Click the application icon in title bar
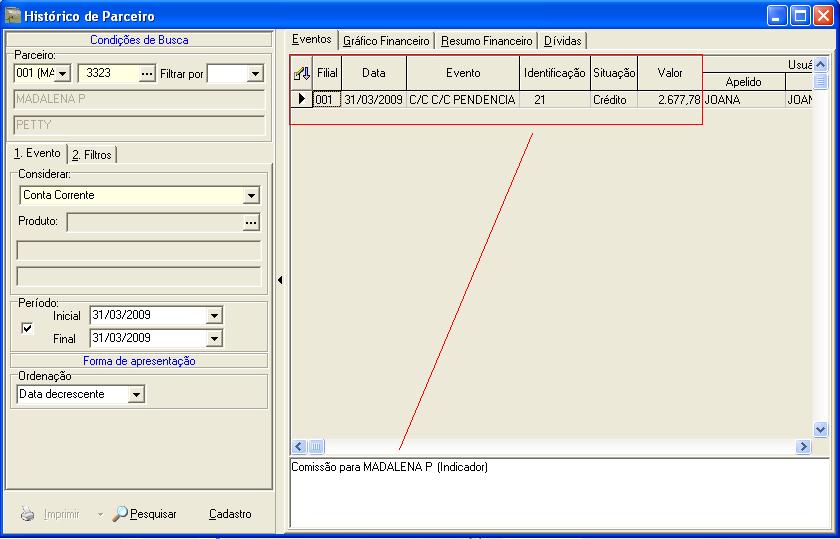Image resolution: width=840 pixels, height=539 pixels. [x=13, y=16]
